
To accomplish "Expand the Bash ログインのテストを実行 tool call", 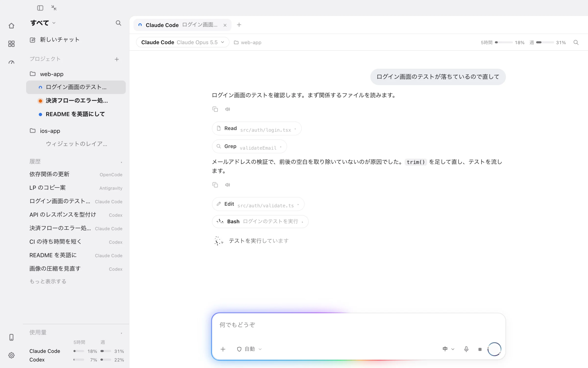I will pyautogui.click(x=260, y=222).
